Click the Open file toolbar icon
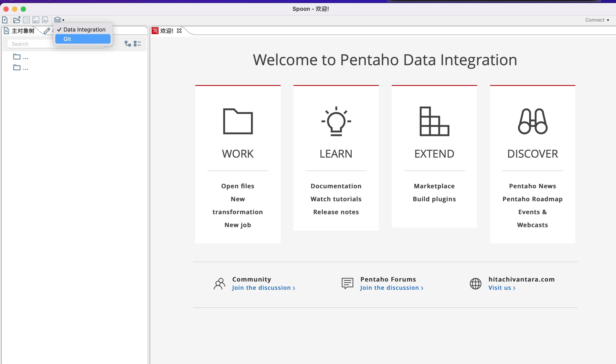The width and height of the screenshot is (616, 364). tap(17, 20)
